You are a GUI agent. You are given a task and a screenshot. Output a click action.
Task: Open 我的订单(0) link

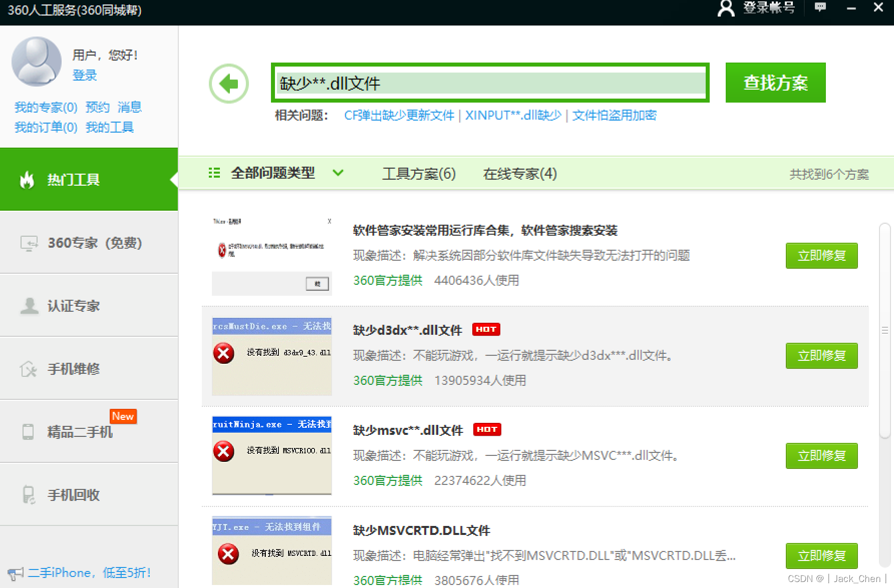[x=46, y=127]
